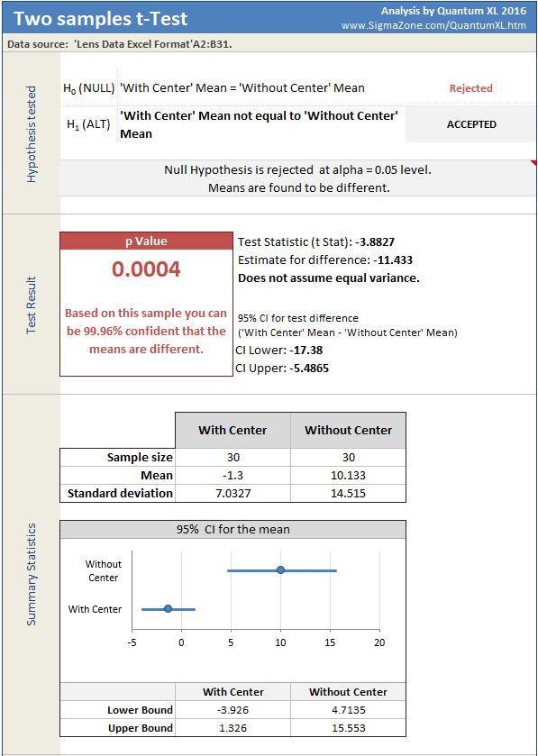This screenshot has width=538, height=756.
Task: Select the H0 (NULL) label cell
Action: pyautogui.click(x=88, y=88)
